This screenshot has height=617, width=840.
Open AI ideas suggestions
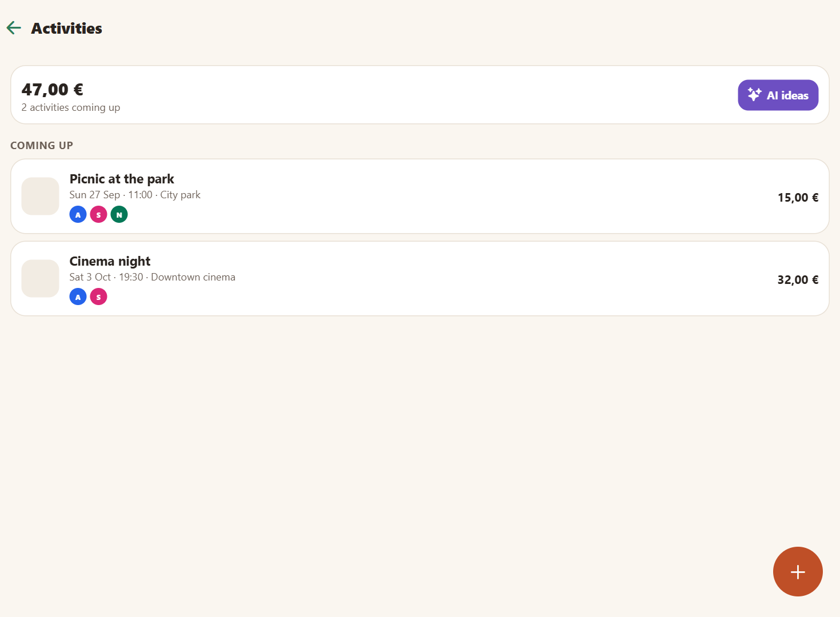click(x=778, y=95)
